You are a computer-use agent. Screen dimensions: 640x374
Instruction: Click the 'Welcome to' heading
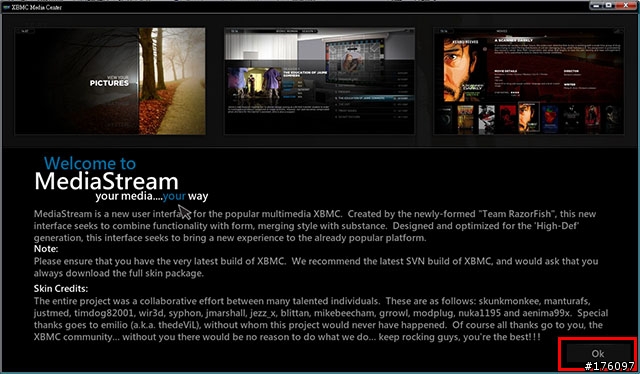coord(90,163)
